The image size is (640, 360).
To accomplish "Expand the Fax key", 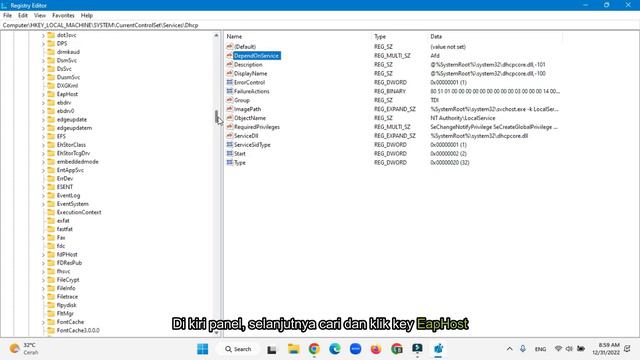I will 43,238.
